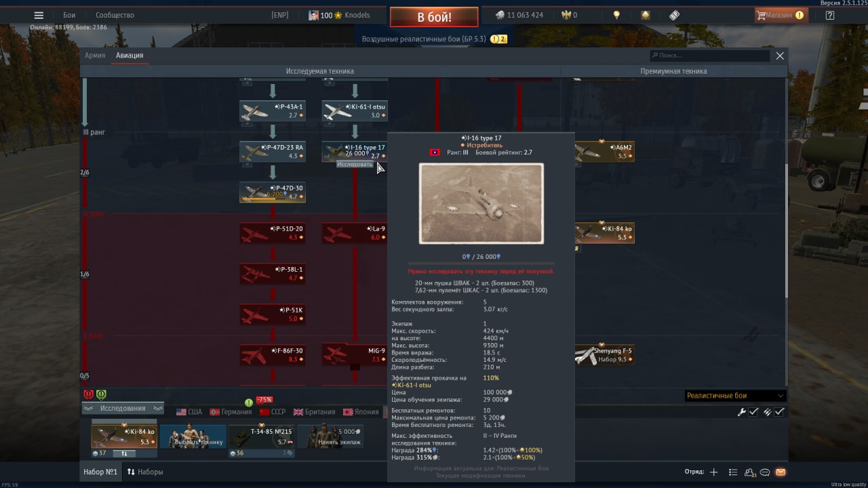Click the I-16 type 17 tooltip photo
The width and height of the screenshot is (868, 488).
pos(481,203)
